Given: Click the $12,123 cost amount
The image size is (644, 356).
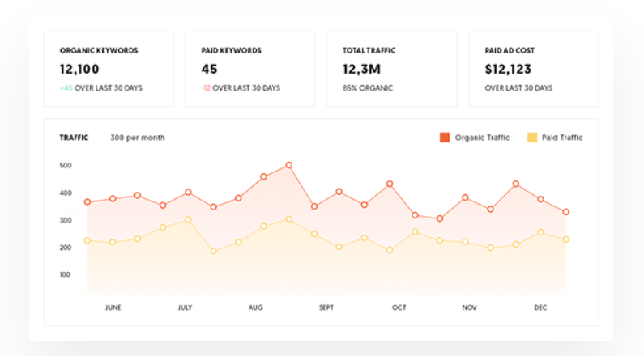Looking at the screenshot, I should point(508,70).
